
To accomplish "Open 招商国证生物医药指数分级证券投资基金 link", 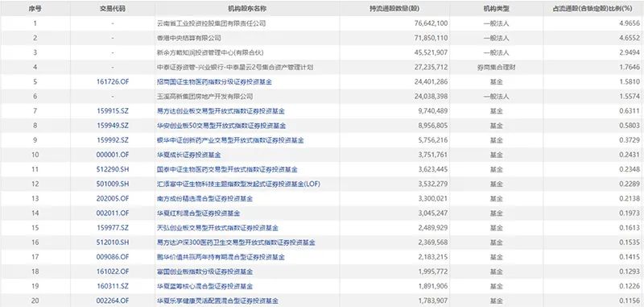I will tap(215, 81).
